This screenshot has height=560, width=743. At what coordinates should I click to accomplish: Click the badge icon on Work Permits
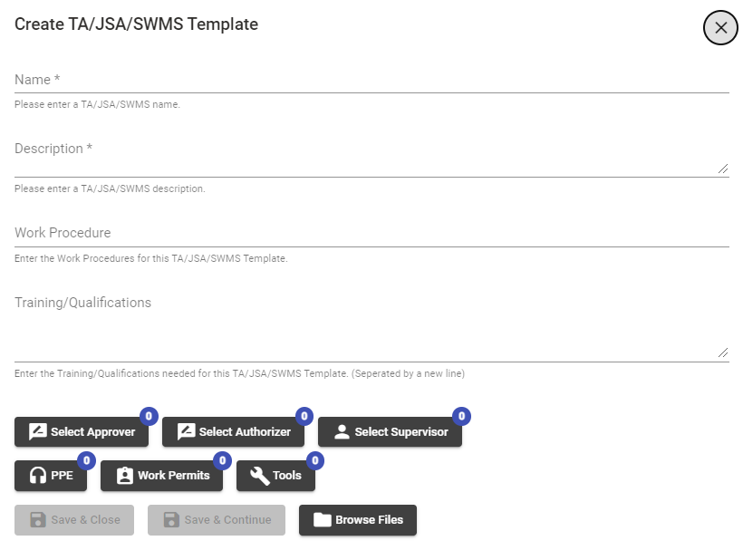(125, 475)
